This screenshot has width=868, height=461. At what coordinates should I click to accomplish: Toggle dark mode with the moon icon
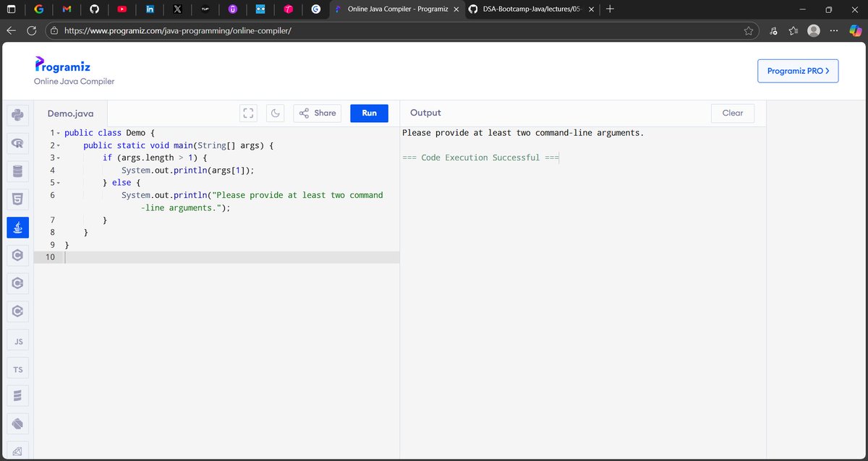coord(276,113)
